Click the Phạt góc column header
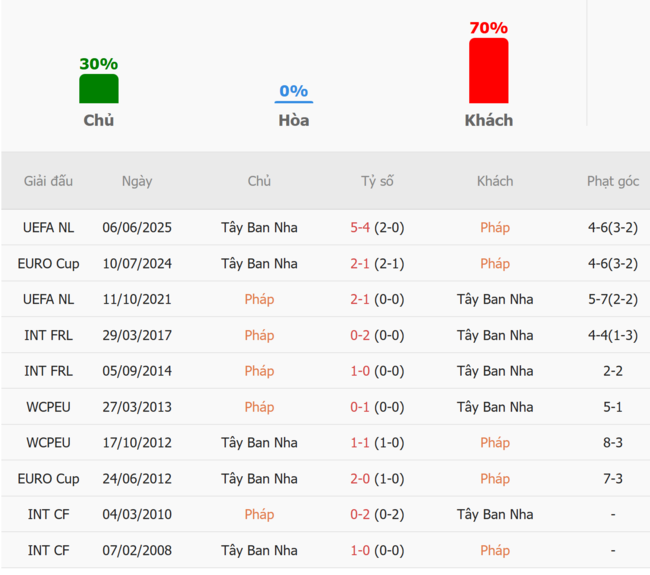Screen dimensions: 650x575 click(x=613, y=181)
